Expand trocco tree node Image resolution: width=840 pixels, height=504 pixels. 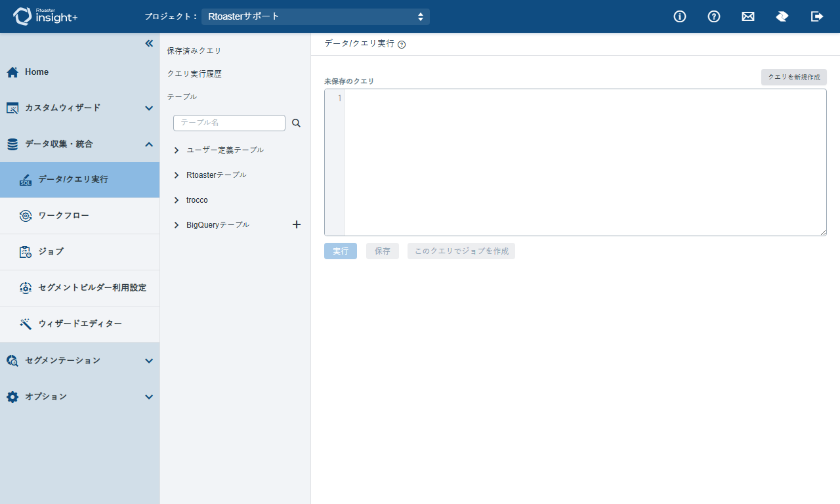tap(177, 200)
